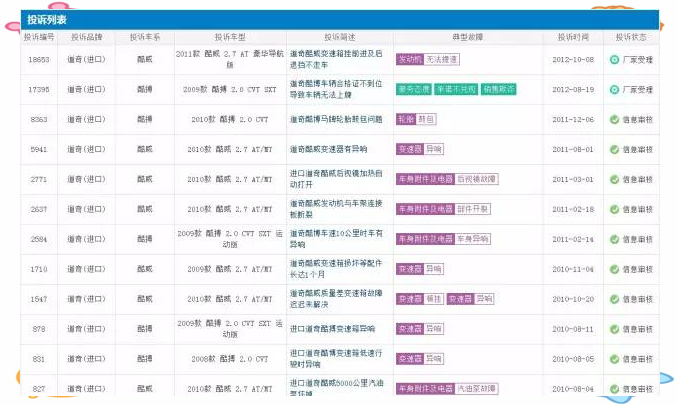Click the model 2008款 酷搏 2.0 CVT in row 831
The width and height of the screenshot is (677, 405).
click(230, 359)
